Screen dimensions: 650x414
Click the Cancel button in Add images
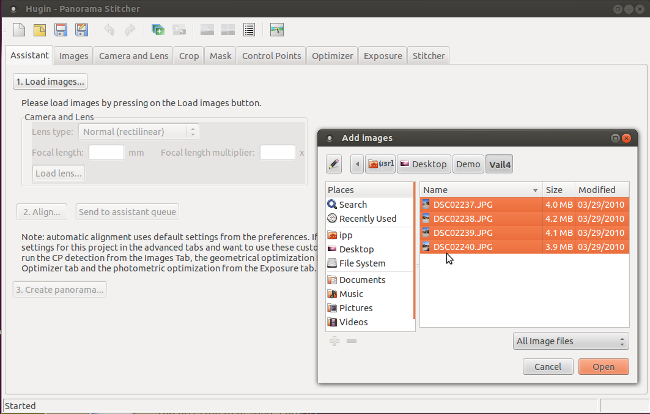547,367
